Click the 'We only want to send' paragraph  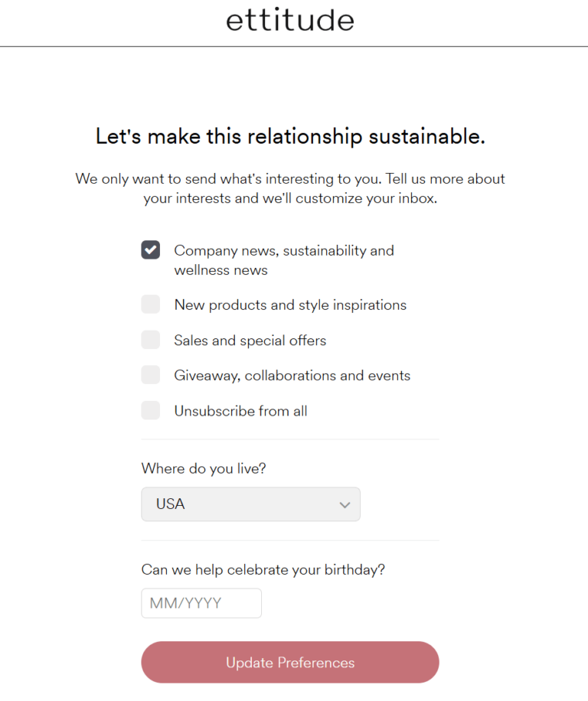290,188
